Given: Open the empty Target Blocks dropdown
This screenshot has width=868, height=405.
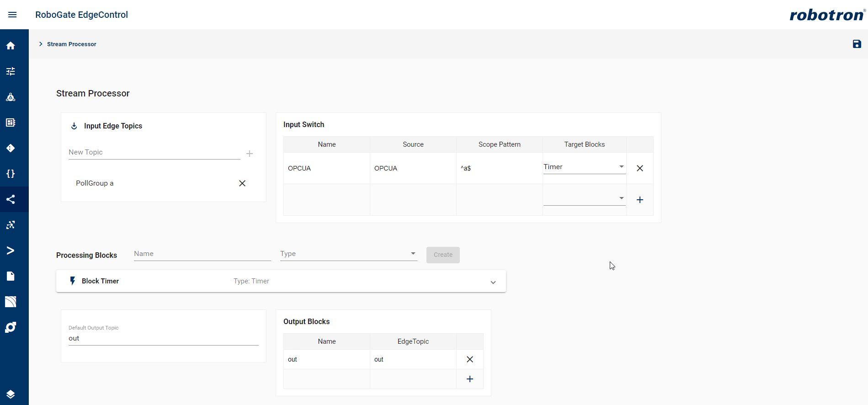Looking at the screenshot, I should [x=584, y=198].
